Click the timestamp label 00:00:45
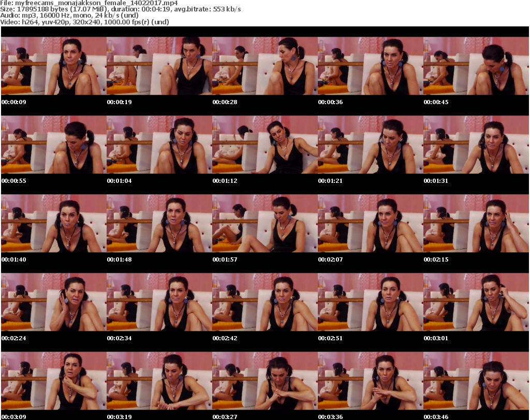Screen dimensions: 530x420 click(436, 102)
